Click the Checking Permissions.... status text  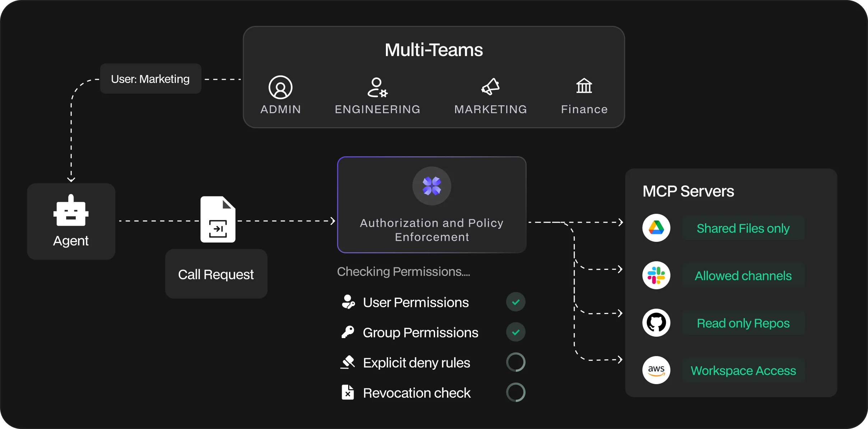click(403, 272)
